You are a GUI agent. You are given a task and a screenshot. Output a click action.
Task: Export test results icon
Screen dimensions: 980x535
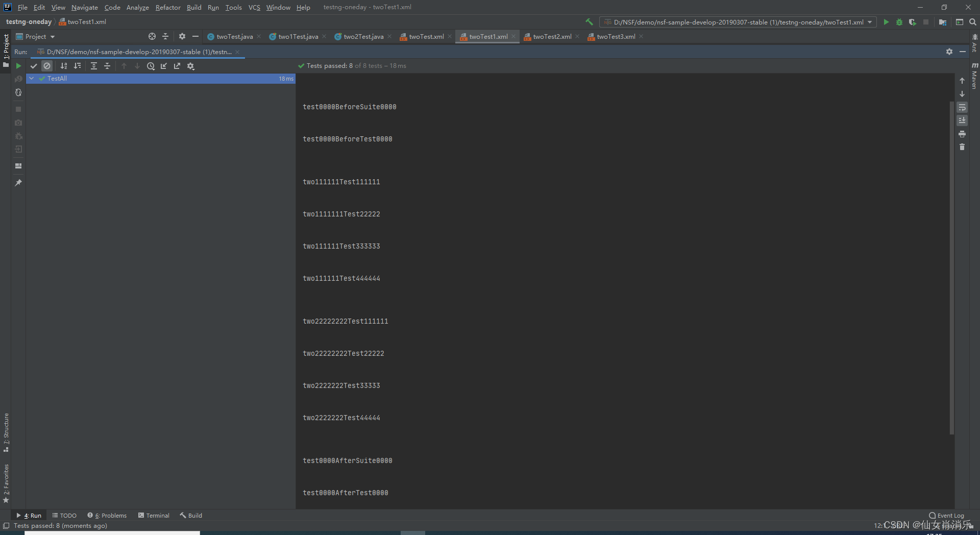point(177,66)
